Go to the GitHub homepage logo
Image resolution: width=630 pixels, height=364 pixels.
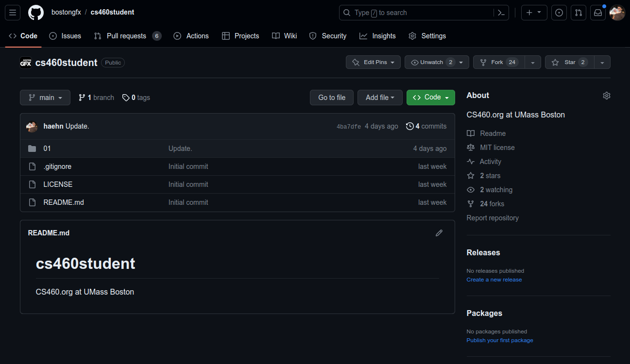[36, 13]
